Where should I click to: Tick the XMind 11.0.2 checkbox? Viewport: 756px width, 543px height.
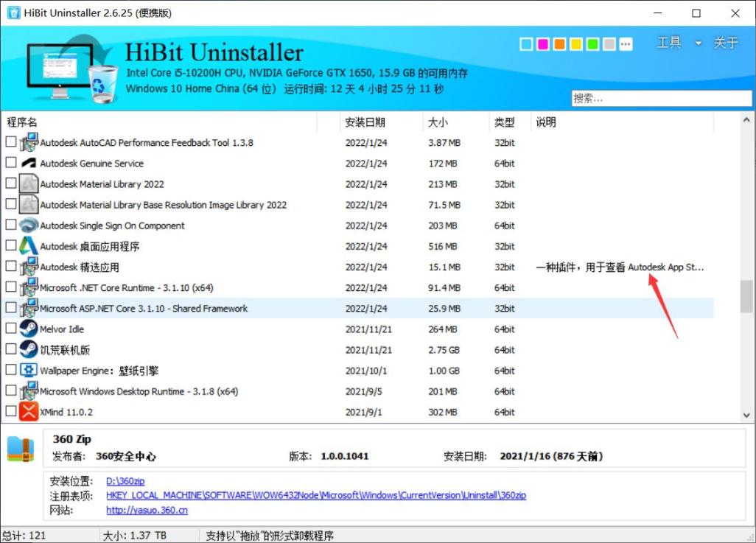click(x=10, y=411)
